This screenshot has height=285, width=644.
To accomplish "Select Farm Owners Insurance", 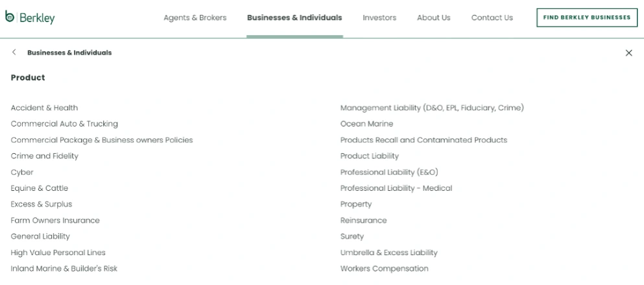I will click(x=55, y=221).
